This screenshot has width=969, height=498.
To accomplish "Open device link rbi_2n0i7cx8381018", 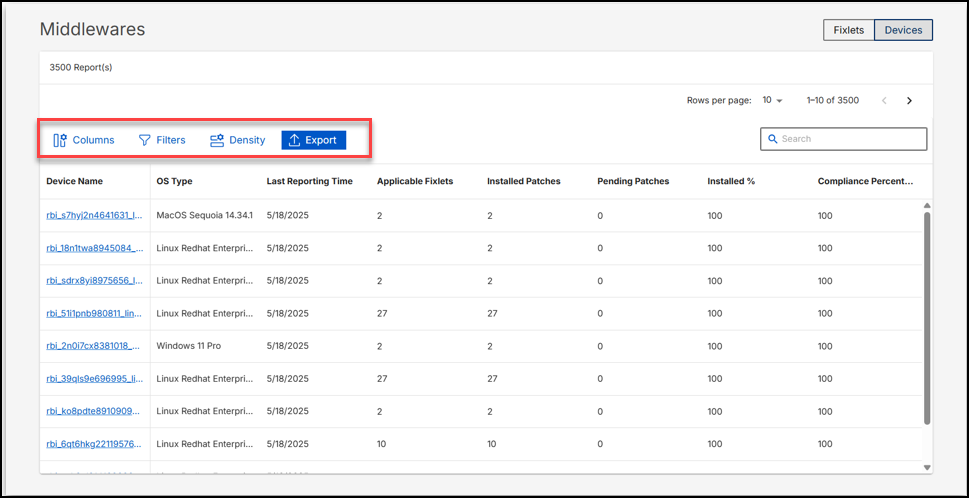I will 95,346.
